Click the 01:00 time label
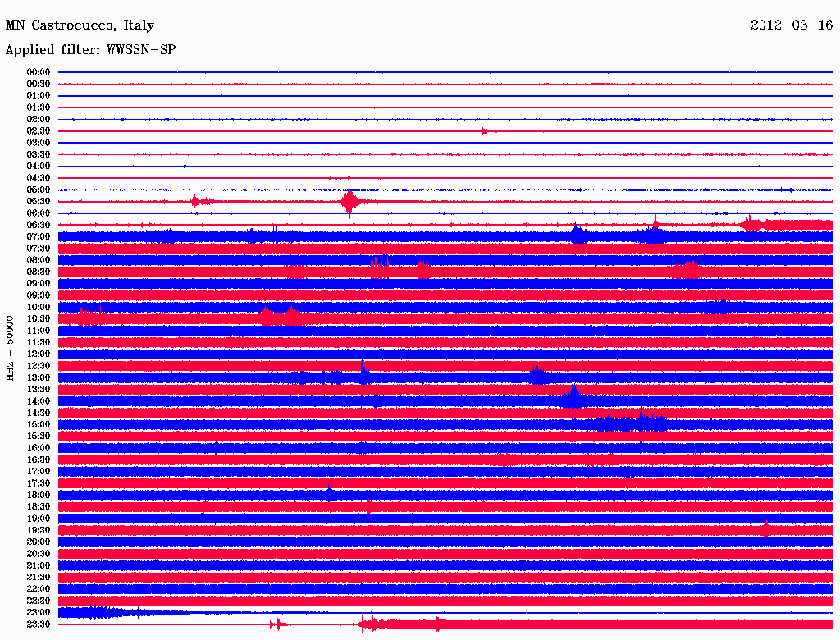The width and height of the screenshot is (840, 640). pyautogui.click(x=39, y=96)
